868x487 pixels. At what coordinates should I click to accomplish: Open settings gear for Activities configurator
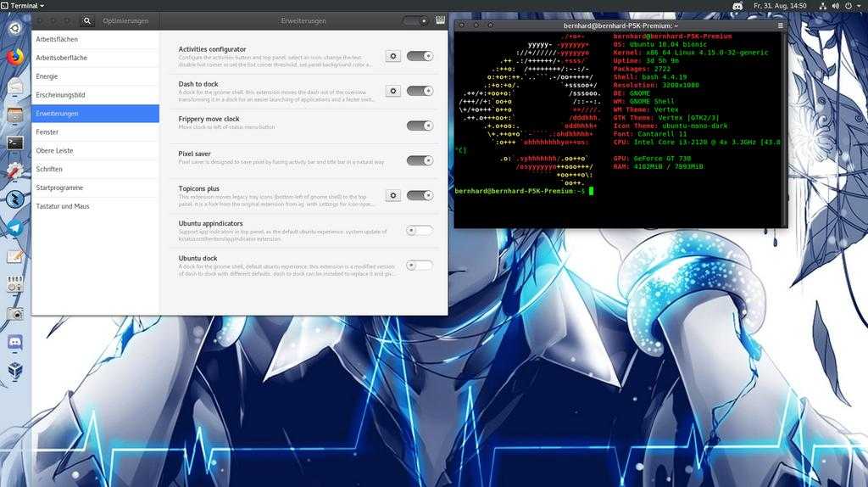[x=392, y=56]
